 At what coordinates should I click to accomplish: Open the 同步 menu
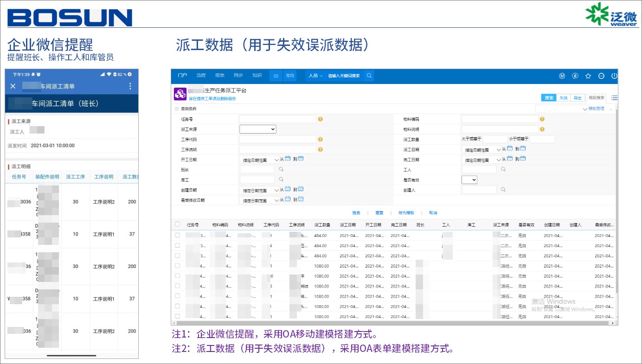pos(238,76)
